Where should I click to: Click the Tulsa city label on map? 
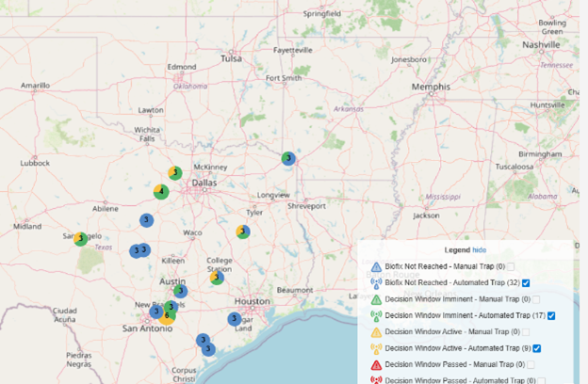pyautogui.click(x=231, y=58)
